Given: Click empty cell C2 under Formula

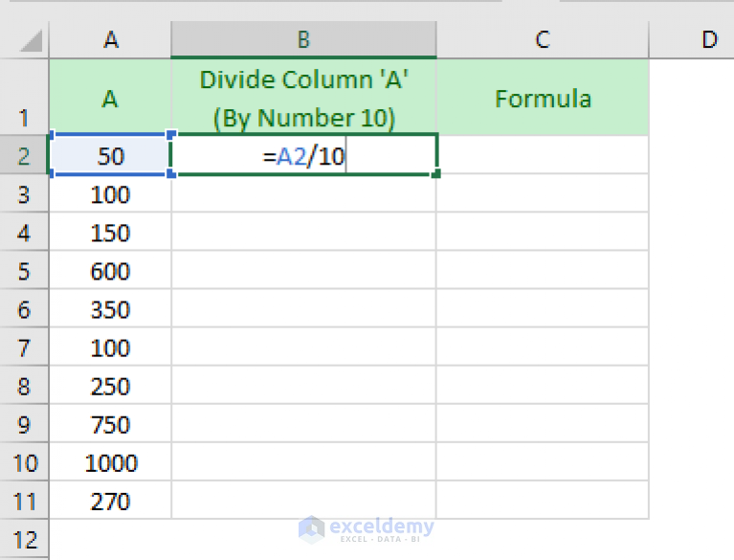Looking at the screenshot, I should tap(543, 155).
